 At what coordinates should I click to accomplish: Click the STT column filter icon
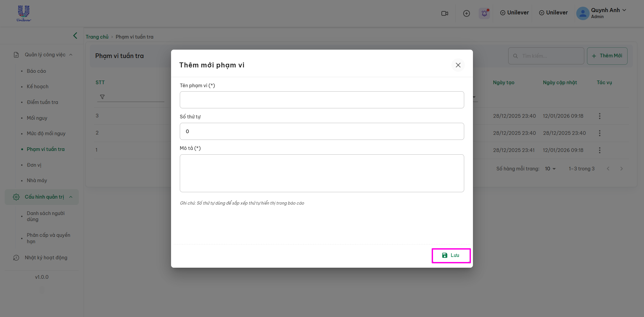(102, 97)
